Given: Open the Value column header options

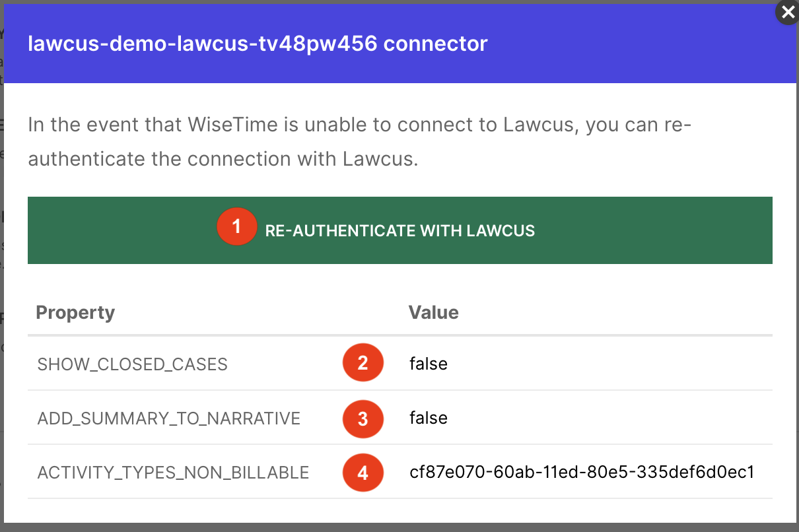Looking at the screenshot, I should (433, 312).
